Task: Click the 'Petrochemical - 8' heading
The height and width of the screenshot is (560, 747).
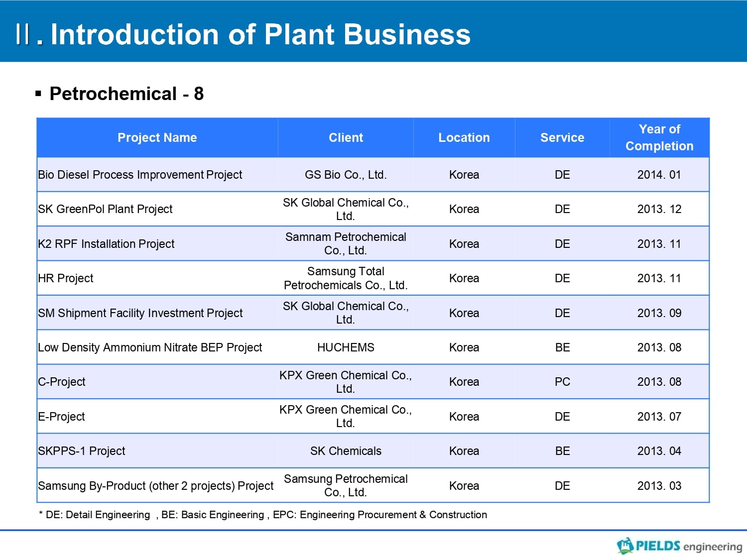Action: (126, 94)
